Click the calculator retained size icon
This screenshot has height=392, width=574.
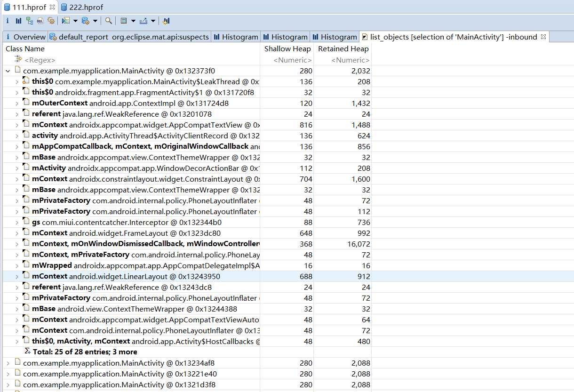point(124,21)
